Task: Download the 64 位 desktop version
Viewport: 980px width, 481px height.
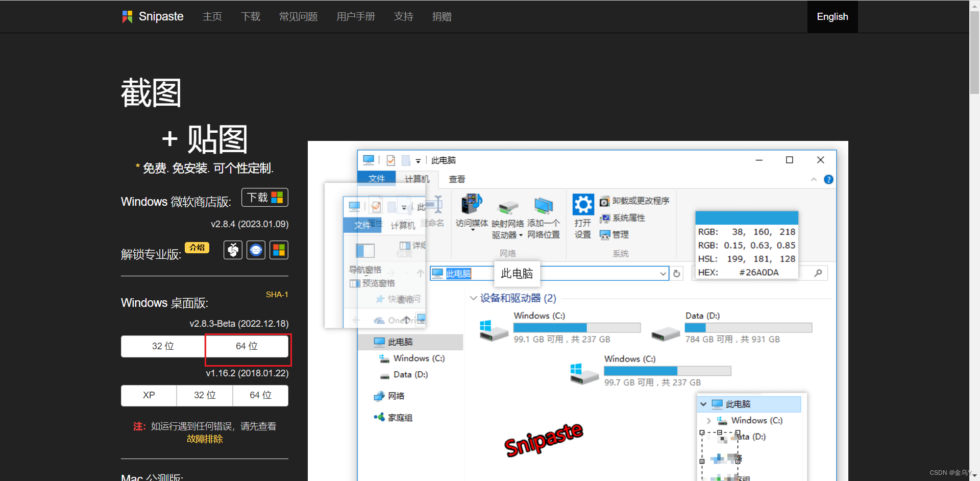Action: click(x=247, y=346)
